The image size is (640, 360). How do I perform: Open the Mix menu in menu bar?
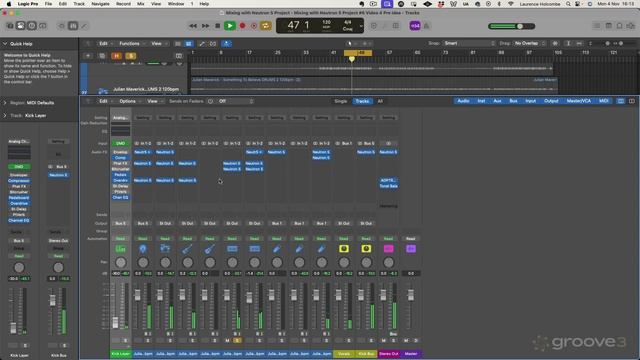tap(140, 4)
